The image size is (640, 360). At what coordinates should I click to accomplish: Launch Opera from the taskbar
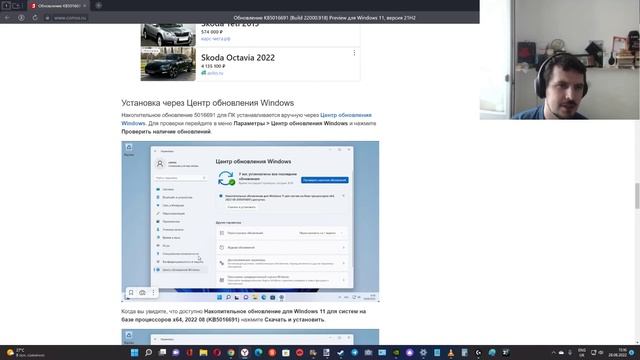point(217,353)
